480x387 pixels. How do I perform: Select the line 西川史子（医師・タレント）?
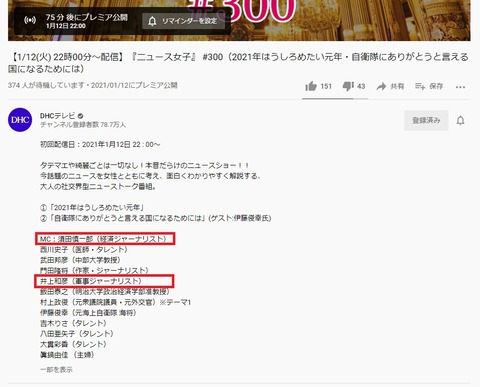84,249
